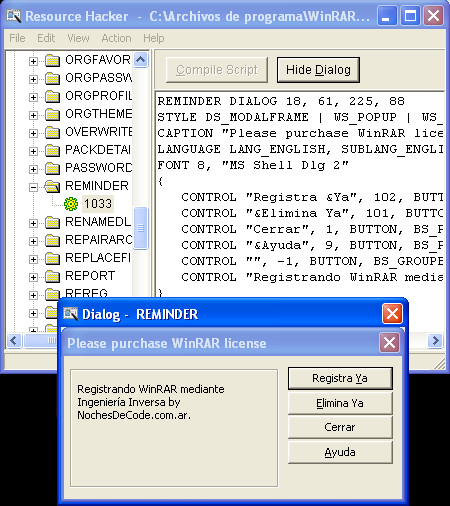Maximize the Resource Hacker window
Image resolution: width=450 pixels, height=506 pixels.
coord(410,15)
